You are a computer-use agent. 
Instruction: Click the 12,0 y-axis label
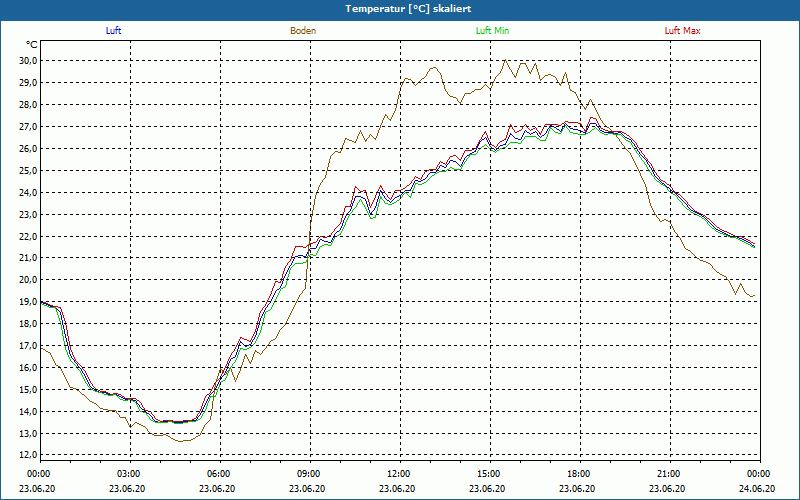29,455
